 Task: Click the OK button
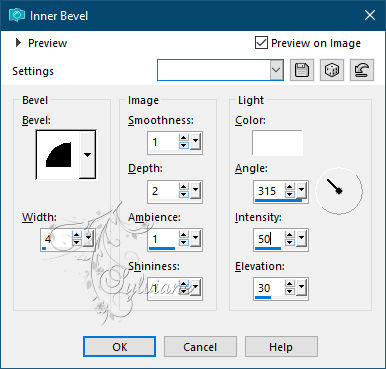119,347
